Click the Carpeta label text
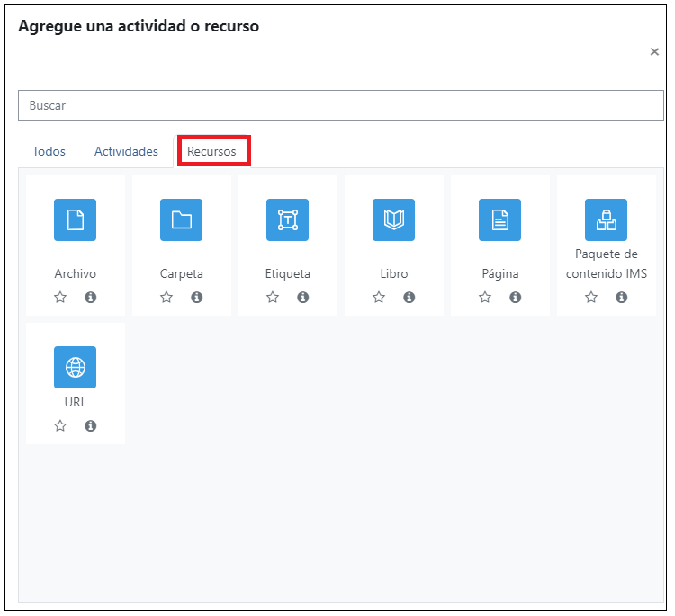The width and height of the screenshot is (675, 616). 181,273
